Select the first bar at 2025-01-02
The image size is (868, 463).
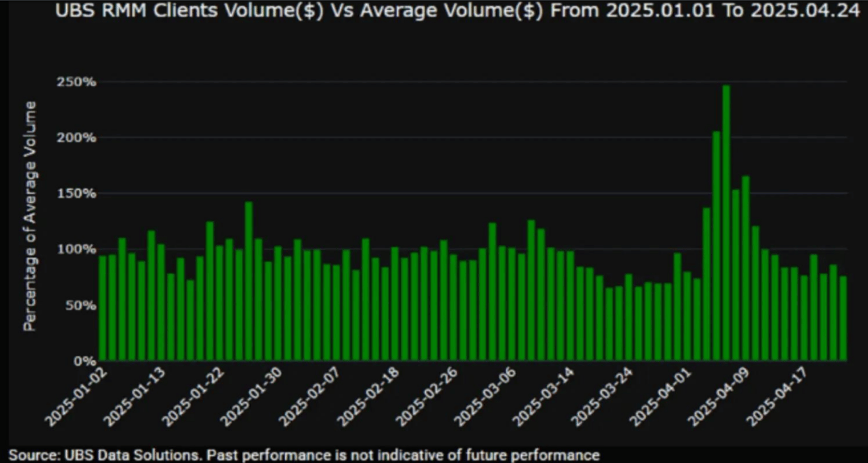(x=103, y=308)
